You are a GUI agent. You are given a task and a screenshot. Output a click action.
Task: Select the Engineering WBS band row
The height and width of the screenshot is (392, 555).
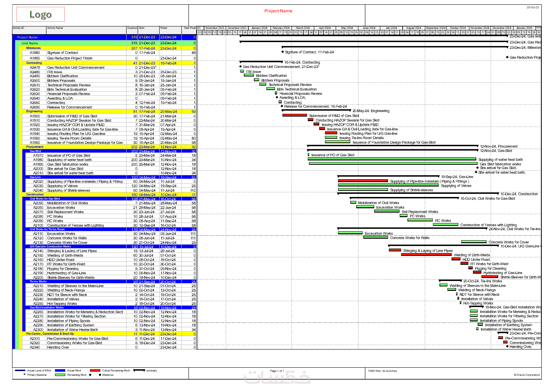click(34, 111)
